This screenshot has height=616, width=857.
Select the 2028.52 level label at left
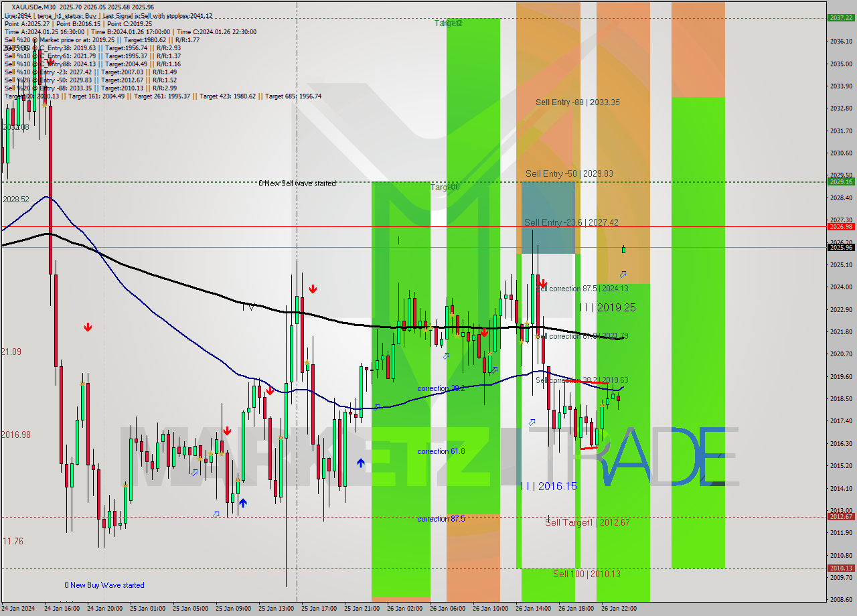pyautogui.click(x=16, y=200)
